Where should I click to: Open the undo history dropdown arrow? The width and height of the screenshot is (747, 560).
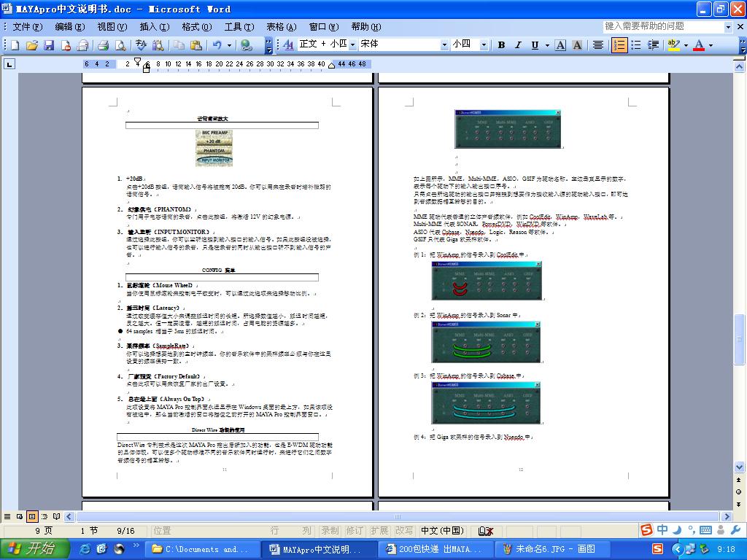coord(229,45)
